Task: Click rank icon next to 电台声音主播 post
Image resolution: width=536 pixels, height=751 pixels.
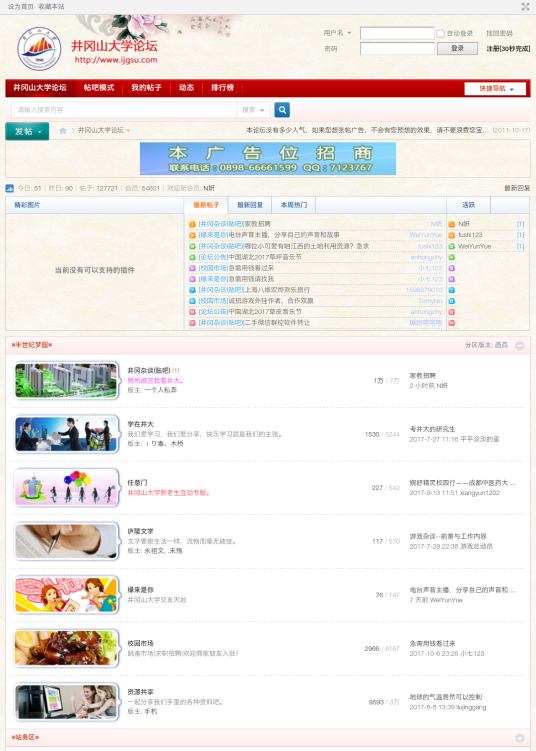Action: pyautogui.click(x=193, y=235)
